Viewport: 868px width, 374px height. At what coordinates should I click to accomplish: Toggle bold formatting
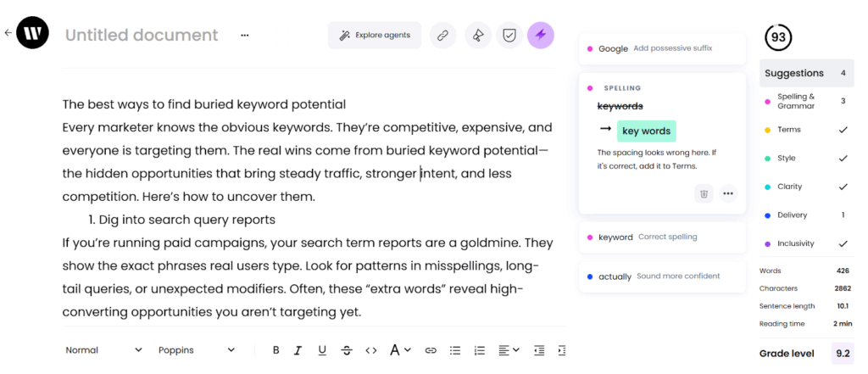(275, 350)
